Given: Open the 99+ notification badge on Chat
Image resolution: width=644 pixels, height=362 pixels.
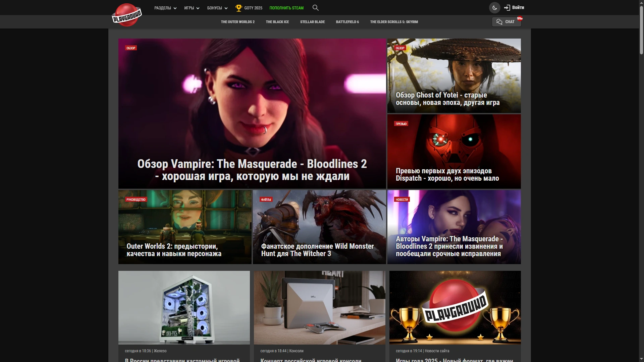Looking at the screenshot, I should (x=520, y=19).
